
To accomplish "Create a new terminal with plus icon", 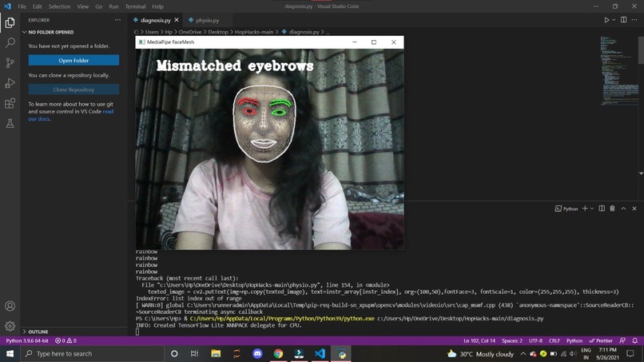I will coord(585,209).
